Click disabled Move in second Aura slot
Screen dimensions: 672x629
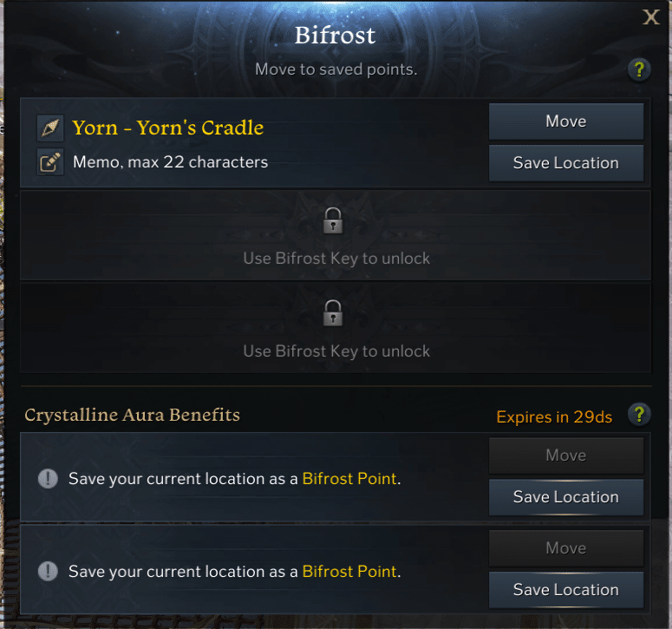[566, 548]
